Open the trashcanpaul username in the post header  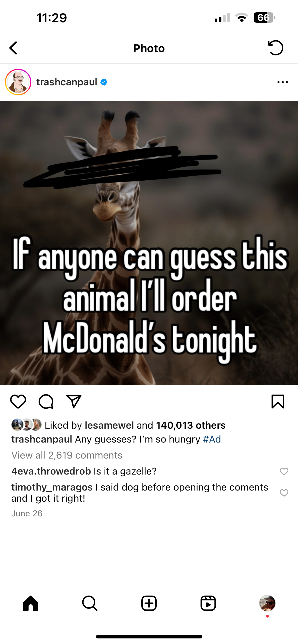[x=67, y=82]
